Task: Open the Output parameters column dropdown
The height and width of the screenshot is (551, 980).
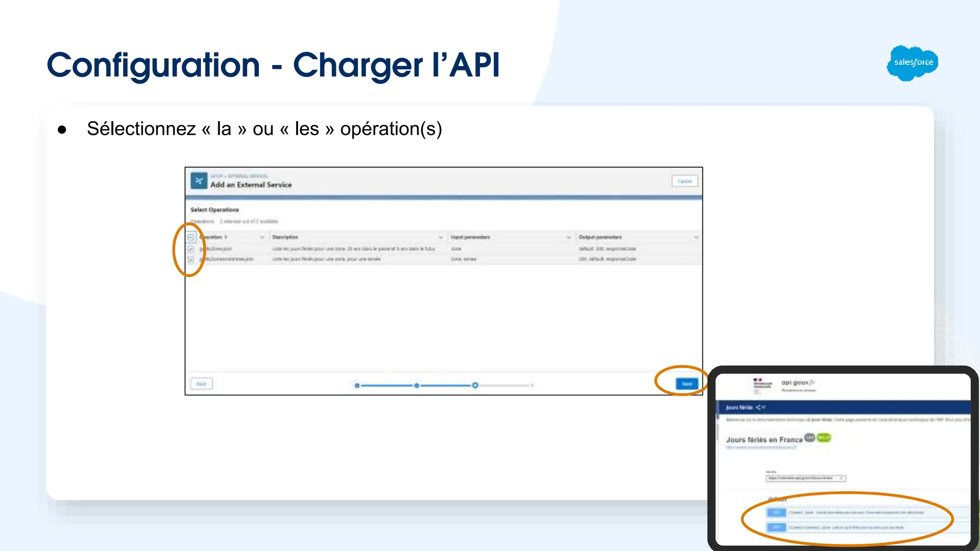Action: click(x=696, y=237)
